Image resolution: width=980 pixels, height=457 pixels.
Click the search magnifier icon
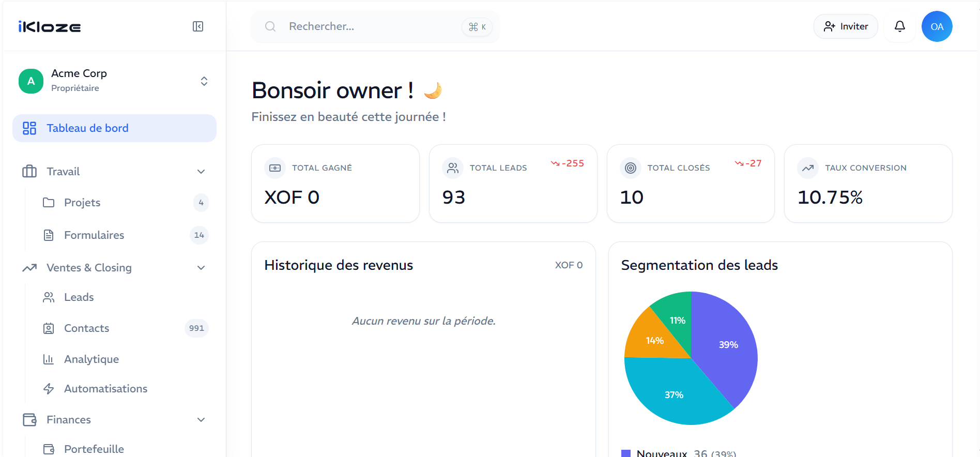click(x=270, y=26)
